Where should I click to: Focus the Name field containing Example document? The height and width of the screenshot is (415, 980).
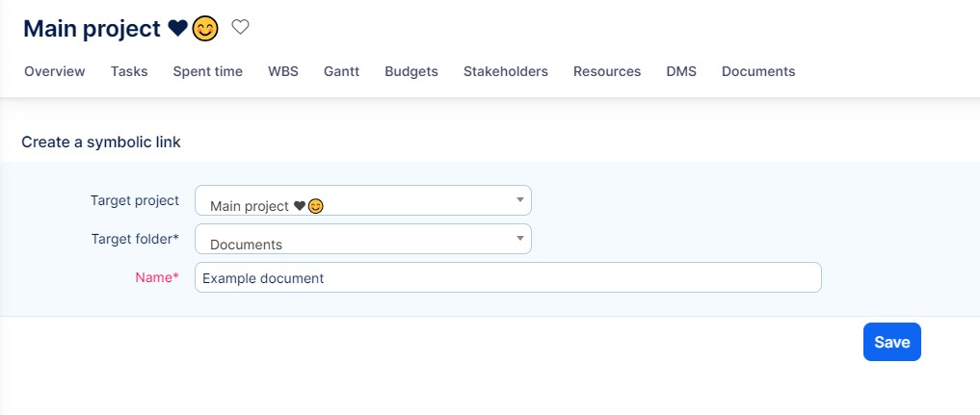pos(508,277)
